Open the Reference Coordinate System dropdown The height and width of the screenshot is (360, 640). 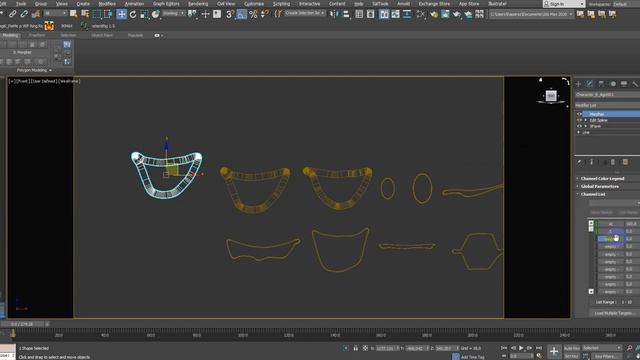(x=174, y=13)
